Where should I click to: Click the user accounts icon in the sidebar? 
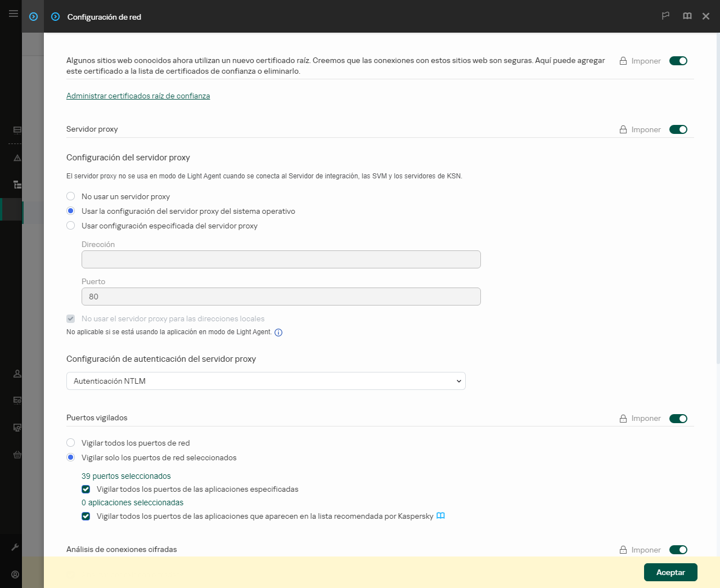pos(16,373)
